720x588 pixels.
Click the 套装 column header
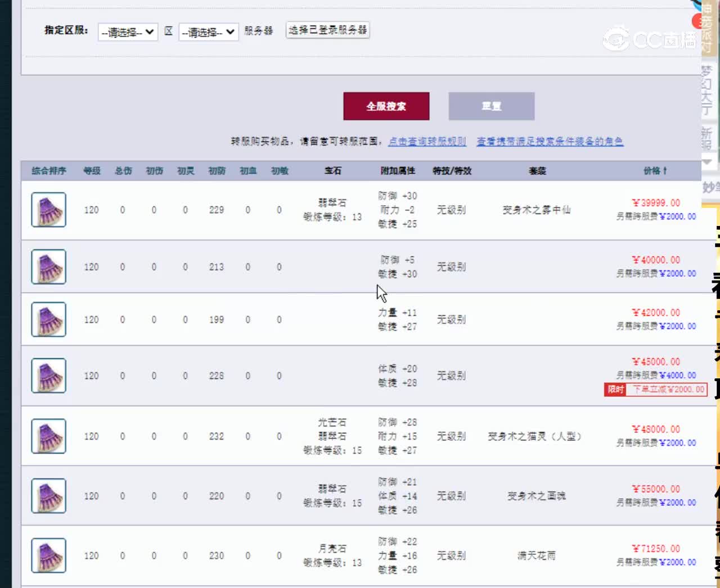[537, 171]
